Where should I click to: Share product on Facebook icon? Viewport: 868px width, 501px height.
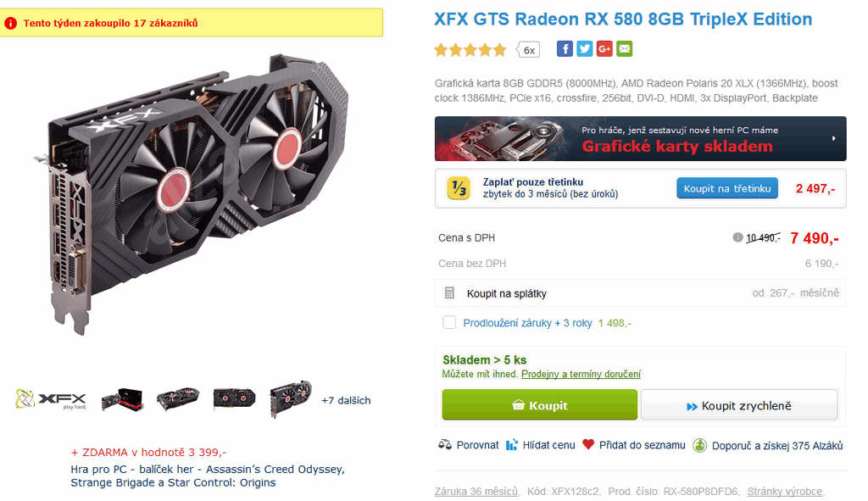[564, 49]
